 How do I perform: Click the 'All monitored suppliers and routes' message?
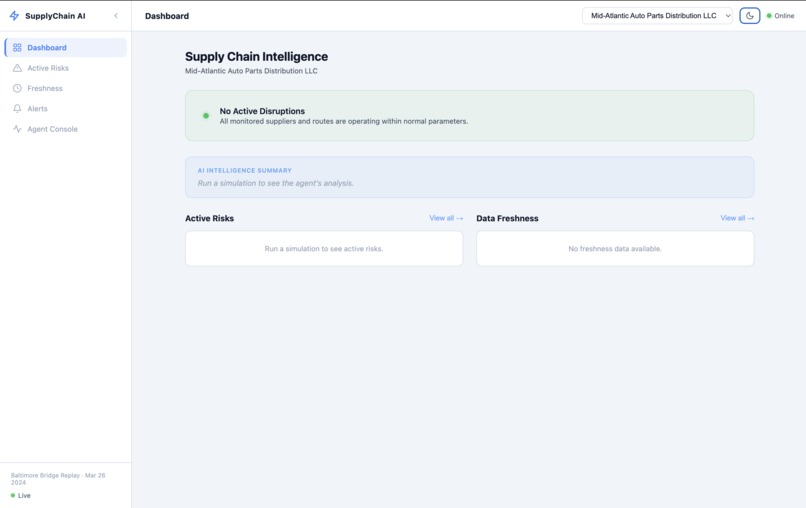[x=344, y=121]
